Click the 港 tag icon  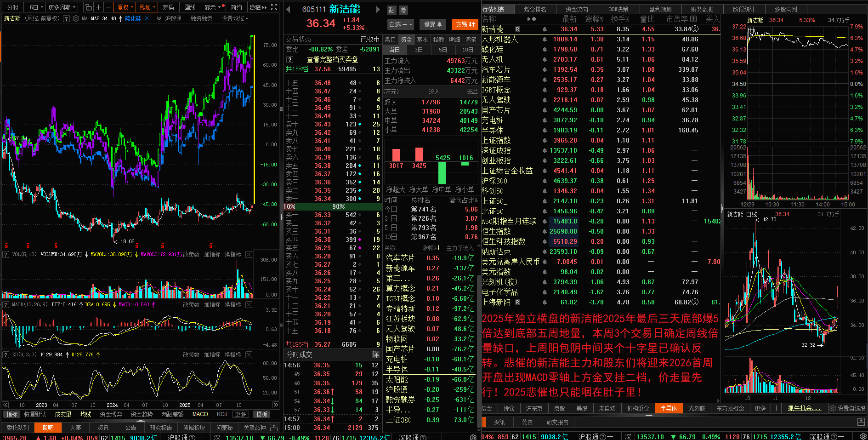click(403, 10)
